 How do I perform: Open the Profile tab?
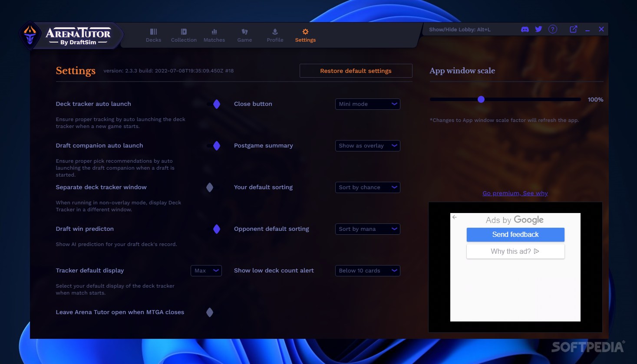pyautogui.click(x=275, y=35)
